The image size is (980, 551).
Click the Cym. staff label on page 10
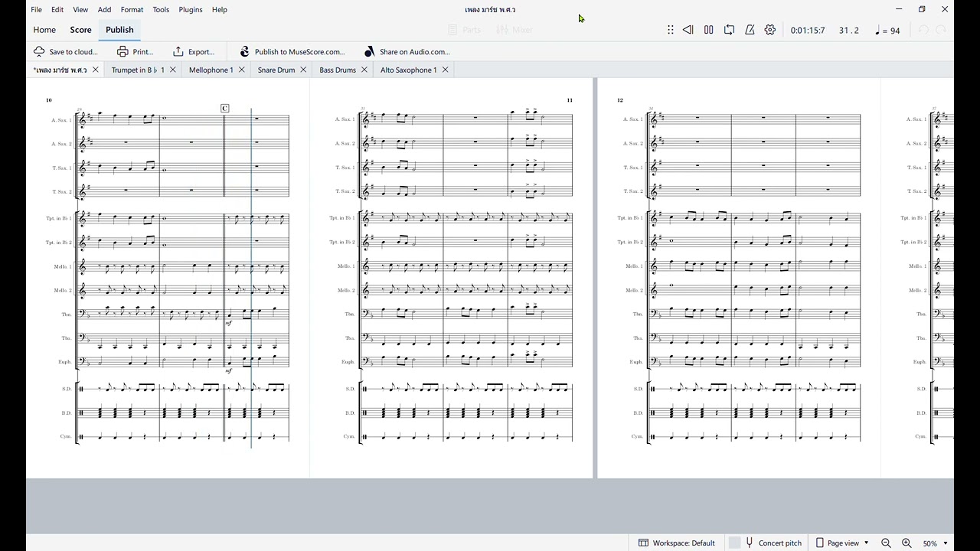coord(66,436)
